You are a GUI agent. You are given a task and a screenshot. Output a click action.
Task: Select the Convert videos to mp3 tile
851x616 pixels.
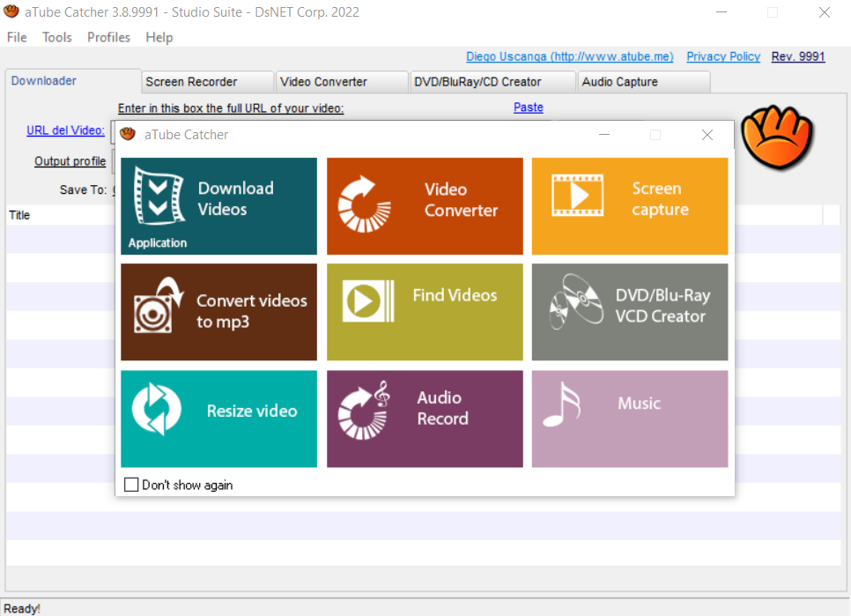[x=218, y=312]
